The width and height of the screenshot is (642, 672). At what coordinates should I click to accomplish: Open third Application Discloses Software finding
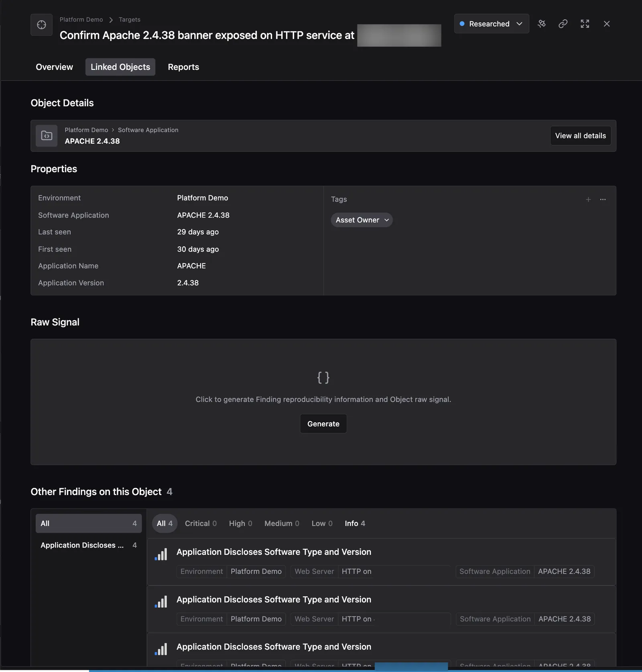click(382, 650)
